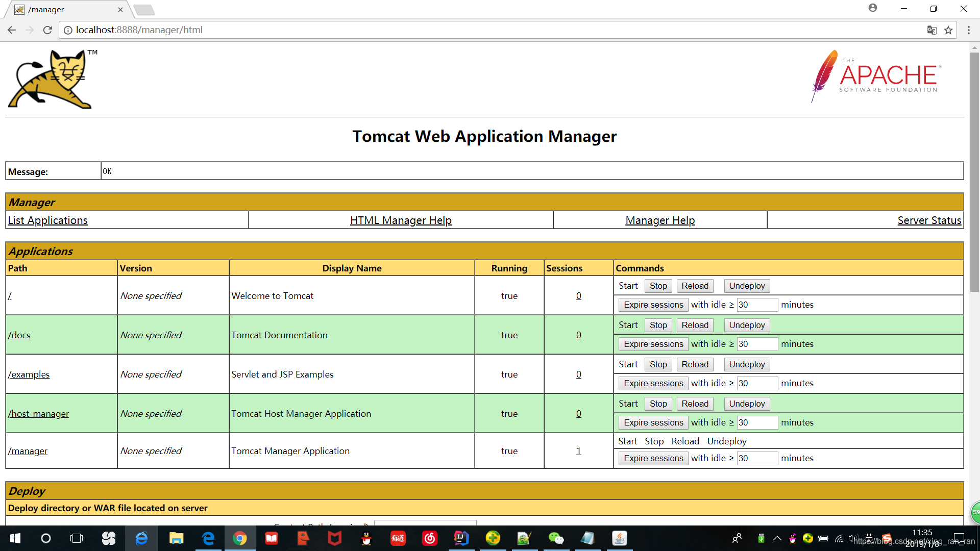Reload the /docs application
Image resolution: width=980 pixels, height=551 pixels.
click(695, 325)
